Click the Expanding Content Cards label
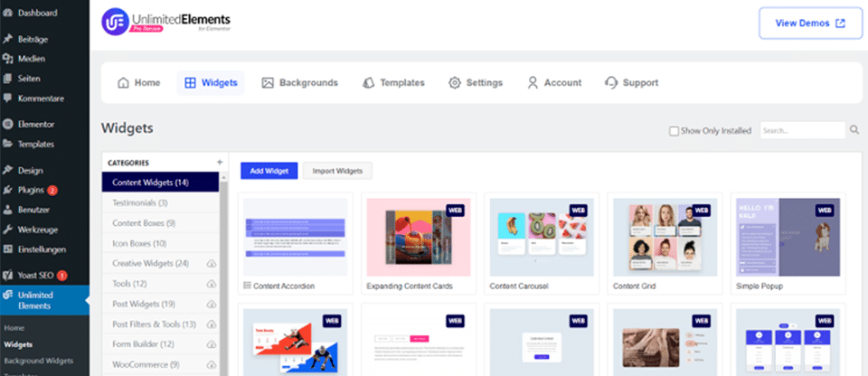 (x=410, y=287)
